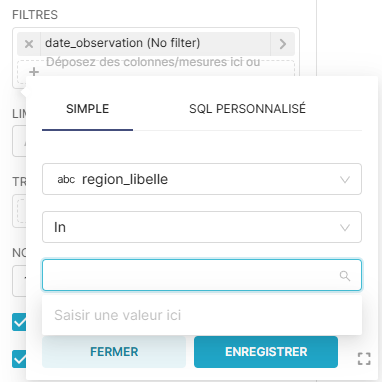Expand the region_libelle dropdown arrow
This screenshot has width=382, height=382.
click(345, 180)
